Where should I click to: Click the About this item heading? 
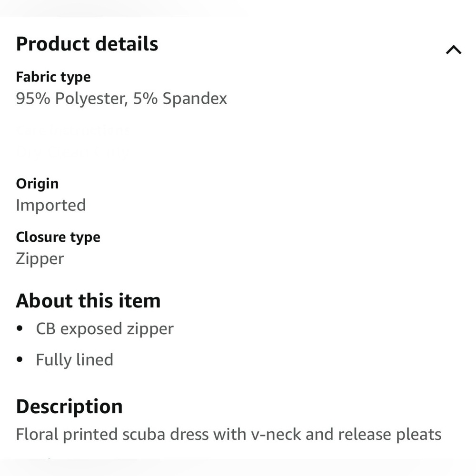pyautogui.click(x=88, y=301)
